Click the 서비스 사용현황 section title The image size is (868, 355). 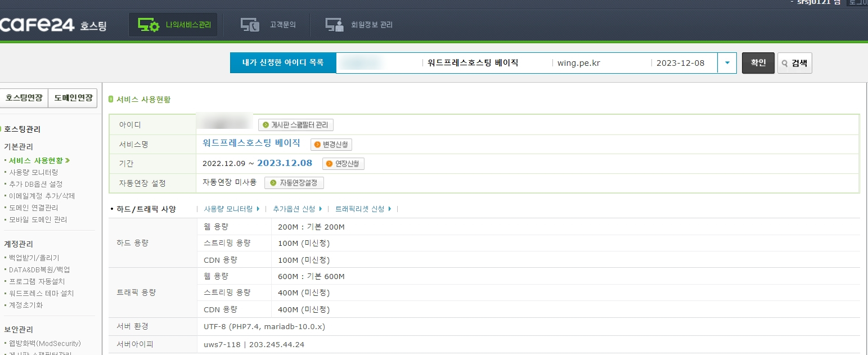(x=143, y=100)
